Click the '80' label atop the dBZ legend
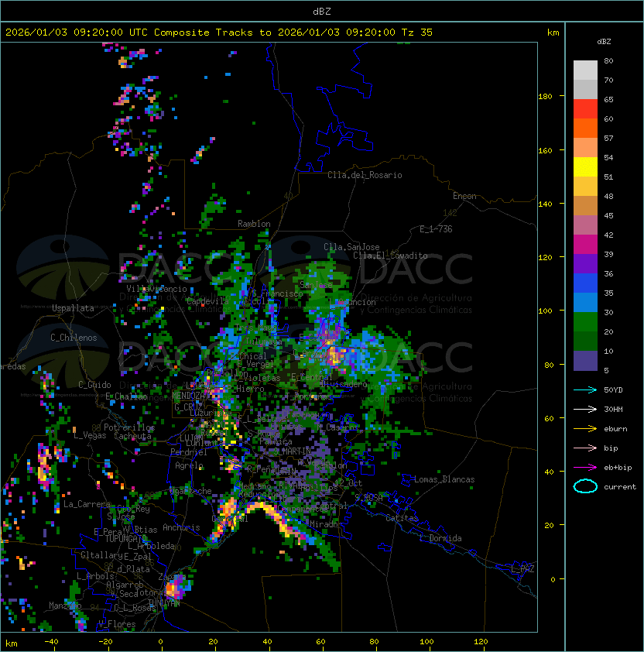The height and width of the screenshot is (652, 644). (608, 60)
